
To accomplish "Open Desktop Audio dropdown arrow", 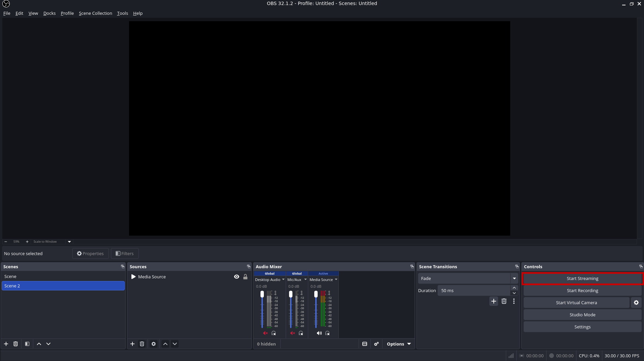I will click(x=283, y=280).
